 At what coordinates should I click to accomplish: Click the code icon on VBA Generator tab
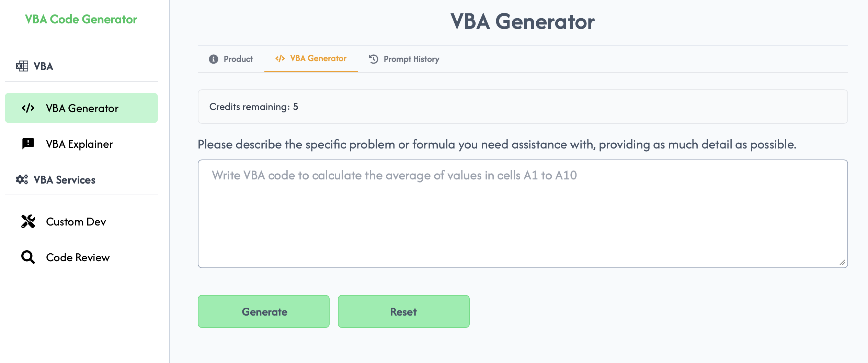tap(279, 58)
